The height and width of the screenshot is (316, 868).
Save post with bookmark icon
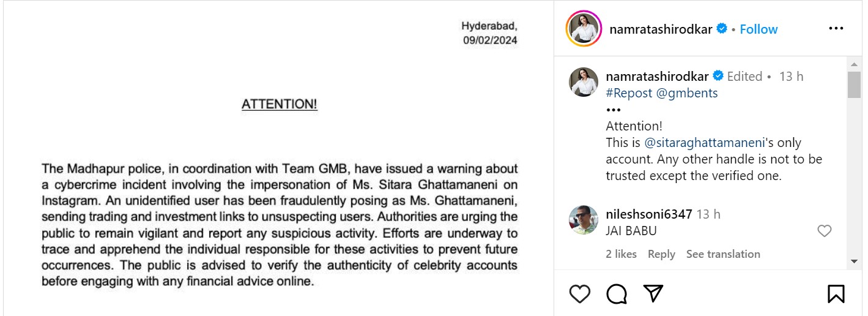(836, 294)
